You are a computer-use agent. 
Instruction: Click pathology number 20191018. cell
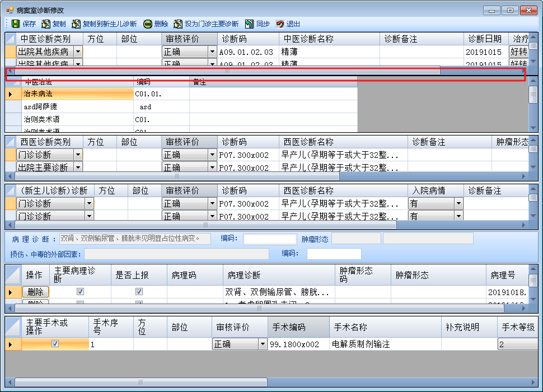(507, 292)
